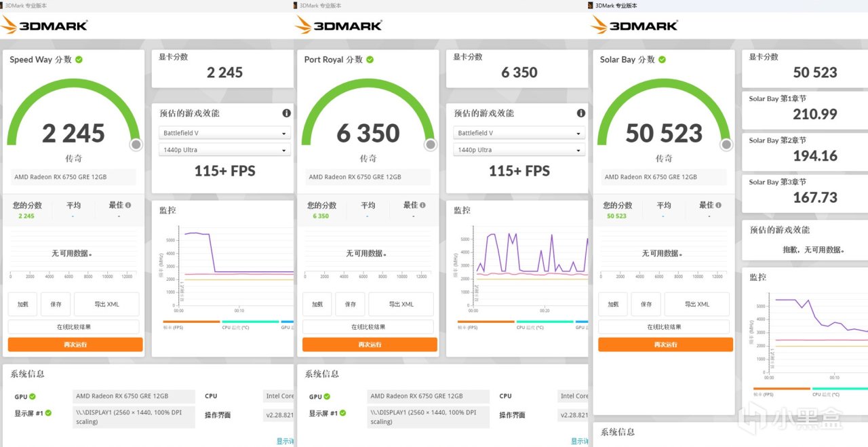Click the gray gauge knob on Solar Bay score
The height and width of the screenshot is (447, 868).
[726, 144]
